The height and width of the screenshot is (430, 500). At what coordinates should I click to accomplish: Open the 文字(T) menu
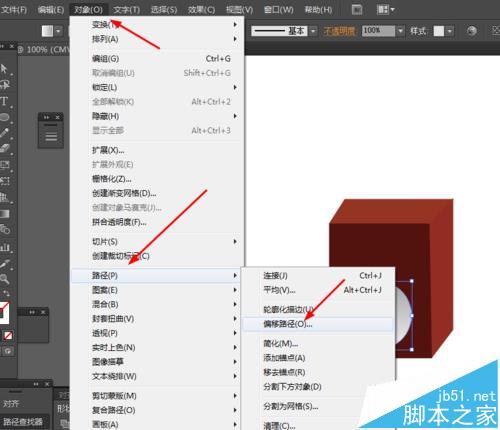click(126, 10)
